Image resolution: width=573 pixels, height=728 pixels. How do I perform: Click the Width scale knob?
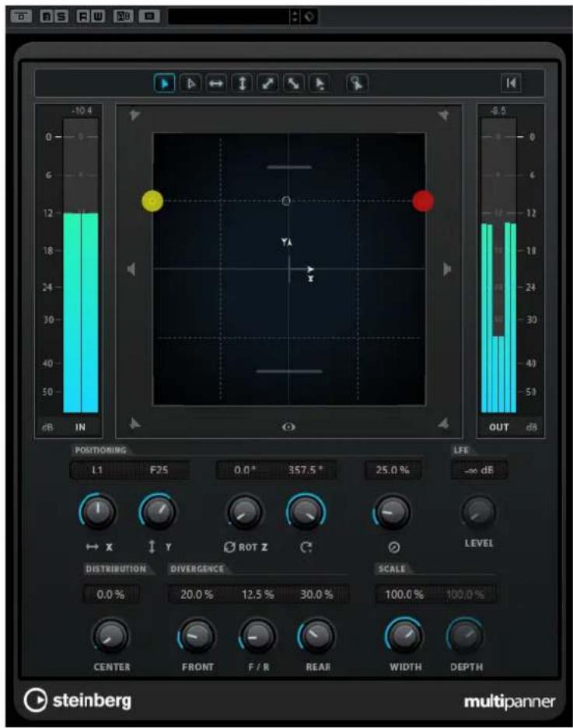pyautogui.click(x=404, y=636)
